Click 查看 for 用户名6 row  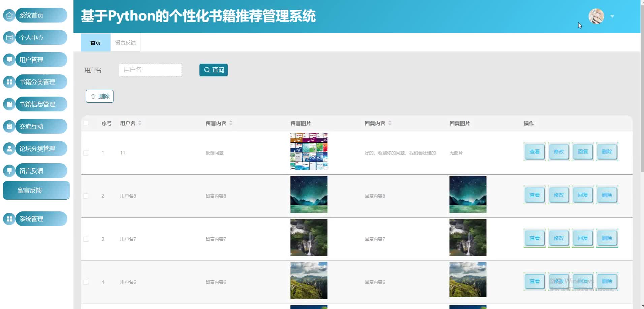pyautogui.click(x=535, y=281)
